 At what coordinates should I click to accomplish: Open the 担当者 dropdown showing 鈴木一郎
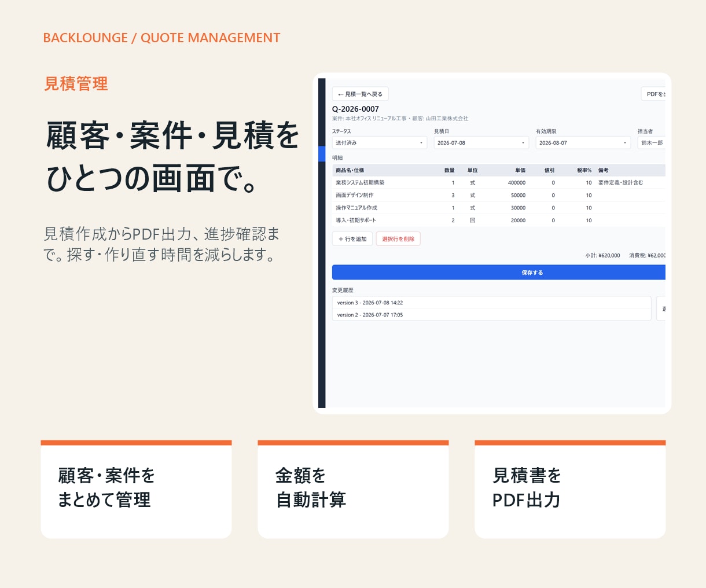point(652,143)
